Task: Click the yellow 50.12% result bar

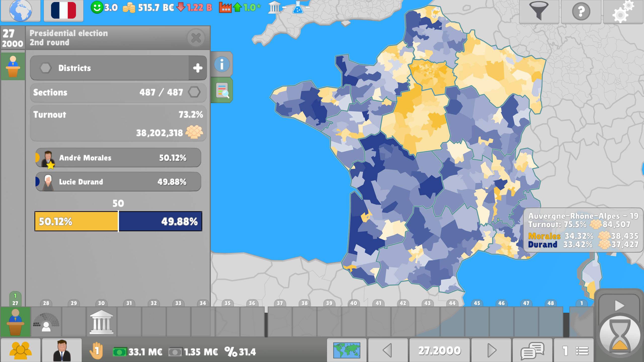Action: click(x=76, y=221)
